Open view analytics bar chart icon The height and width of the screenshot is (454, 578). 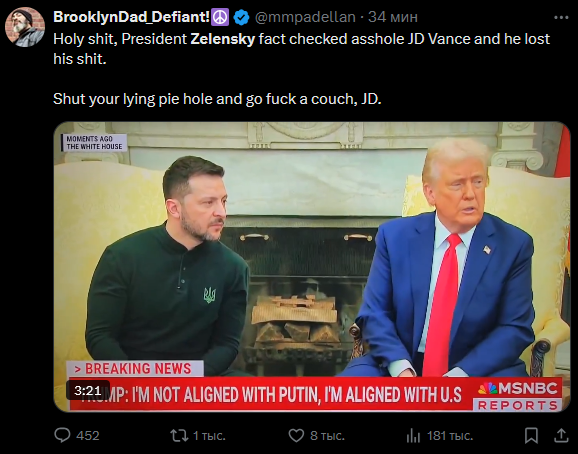pos(413,436)
